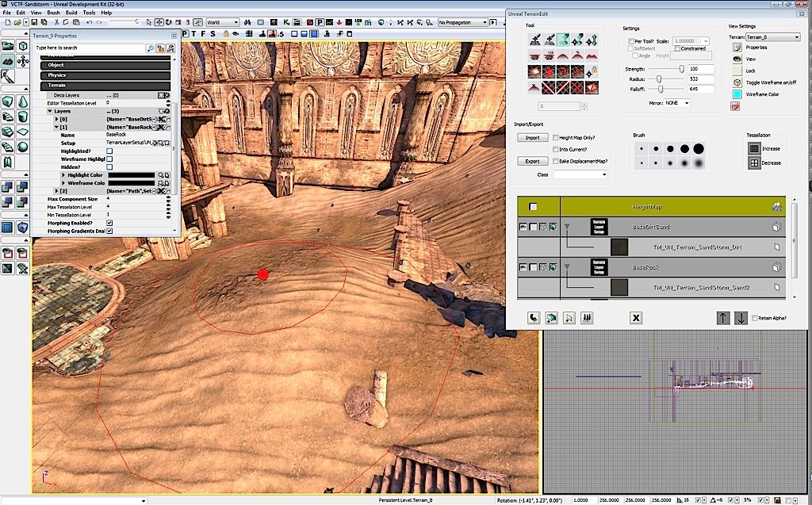The height and width of the screenshot is (505, 812).
Task: Click the Cylinder brush builder in toolbox
Action: pyautogui.click(x=23, y=117)
